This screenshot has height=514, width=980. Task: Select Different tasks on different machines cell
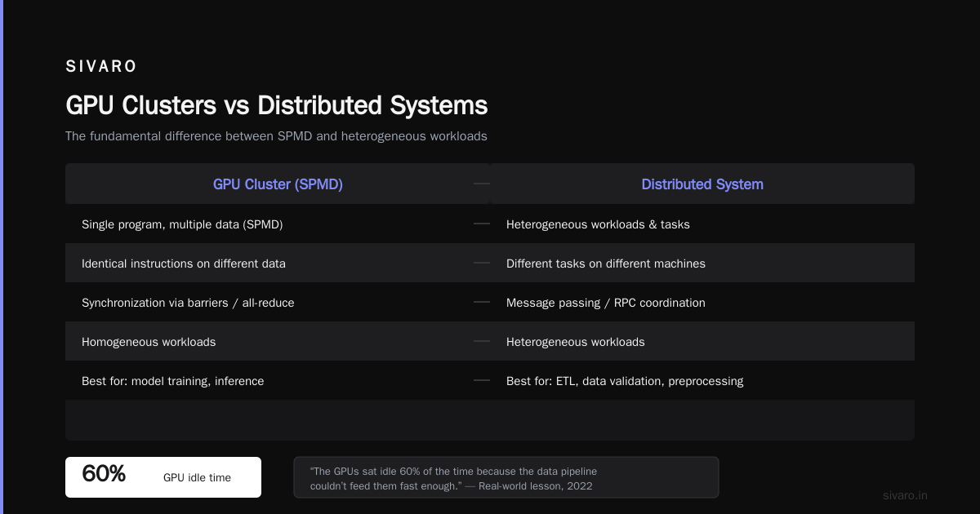coord(702,263)
